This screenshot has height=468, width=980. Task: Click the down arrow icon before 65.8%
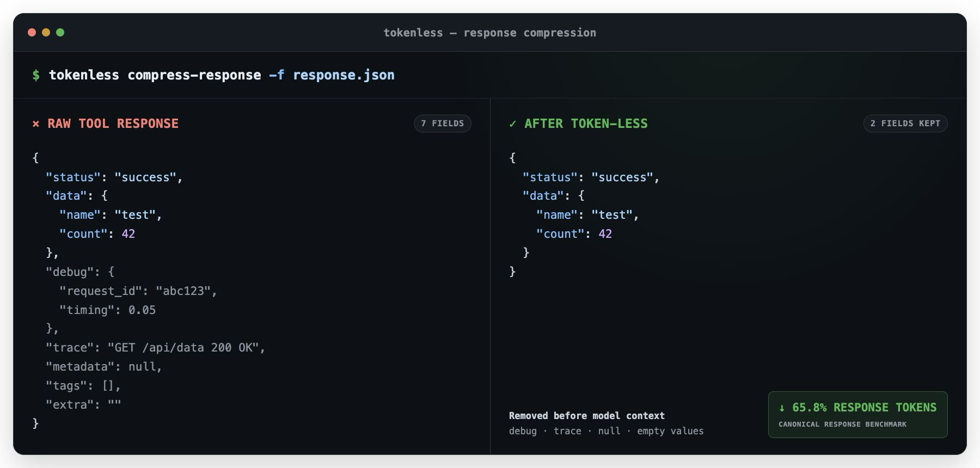(x=782, y=408)
